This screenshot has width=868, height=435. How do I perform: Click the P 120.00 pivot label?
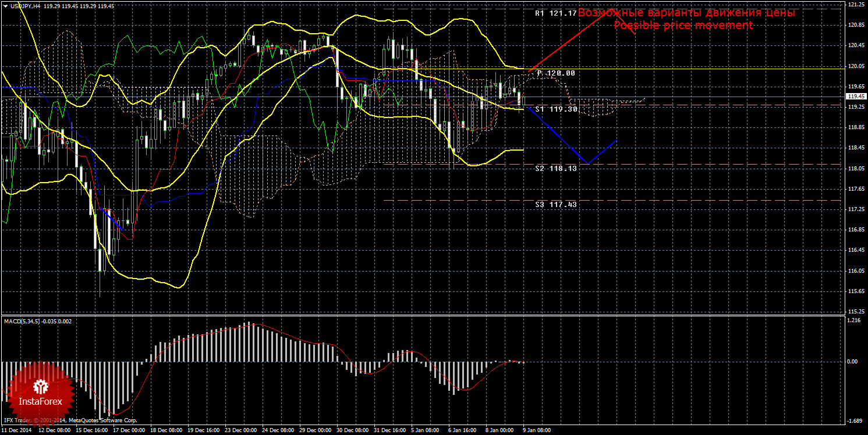tap(556, 73)
